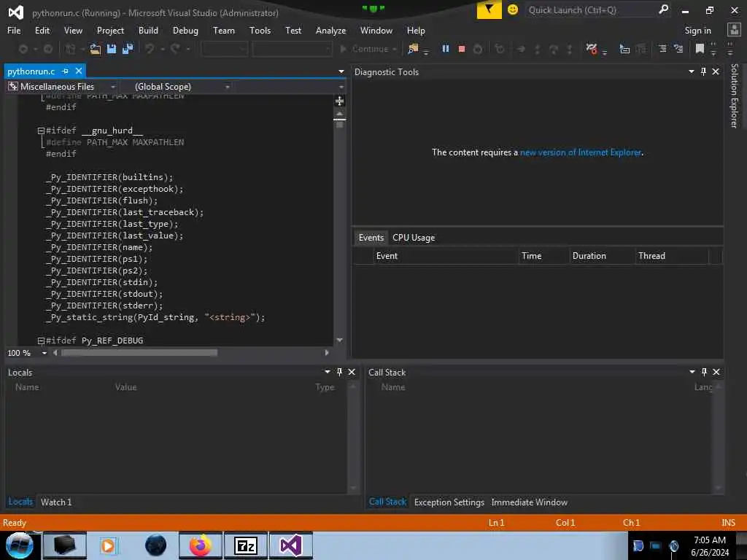Click the Navigate Forward toolbar icon
The height and width of the screenshot is (560, 747).
tap(47, 49)
